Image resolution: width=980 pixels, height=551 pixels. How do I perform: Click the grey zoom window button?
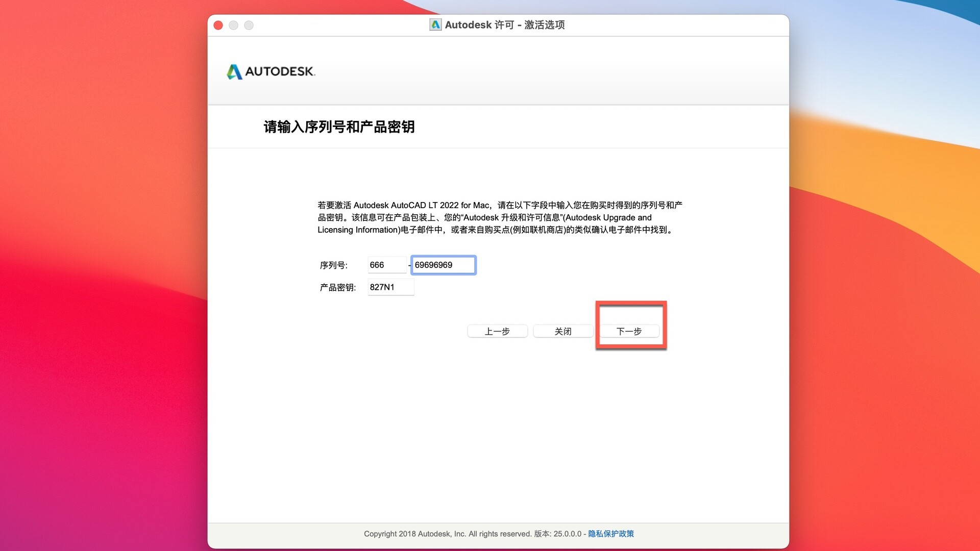pos(249,25)
